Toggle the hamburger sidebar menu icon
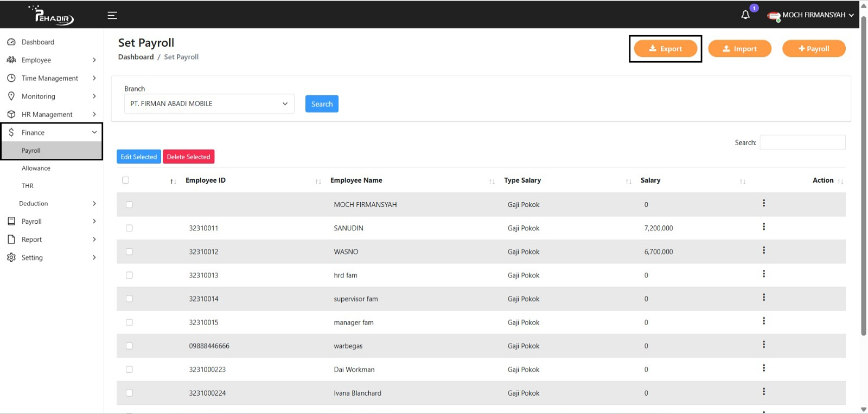The width and height of the screenshot is (868, 414). (x=112, y=15)
